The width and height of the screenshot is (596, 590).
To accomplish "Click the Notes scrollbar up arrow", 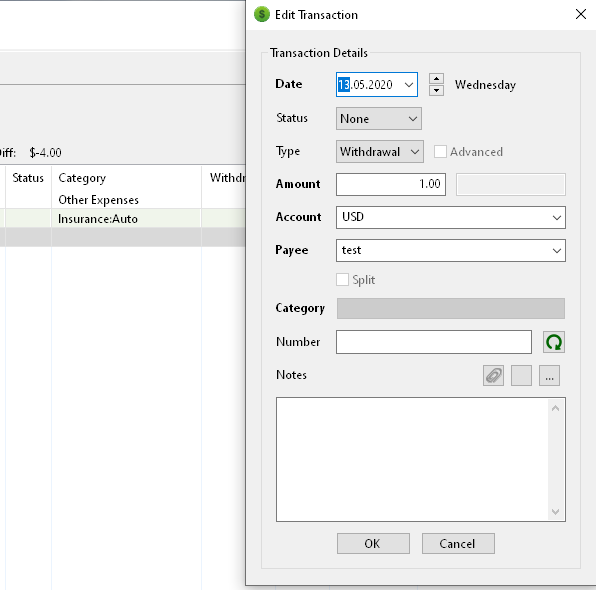I will [x=555, y=408].
